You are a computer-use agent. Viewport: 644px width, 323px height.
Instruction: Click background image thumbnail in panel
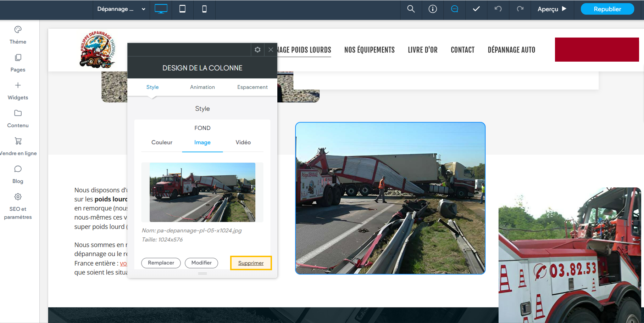[202, 192]
